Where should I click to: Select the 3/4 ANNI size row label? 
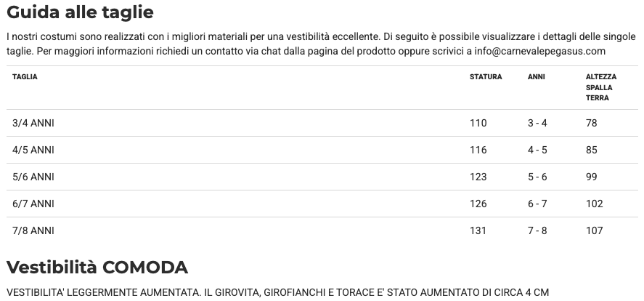click(33, 124)
